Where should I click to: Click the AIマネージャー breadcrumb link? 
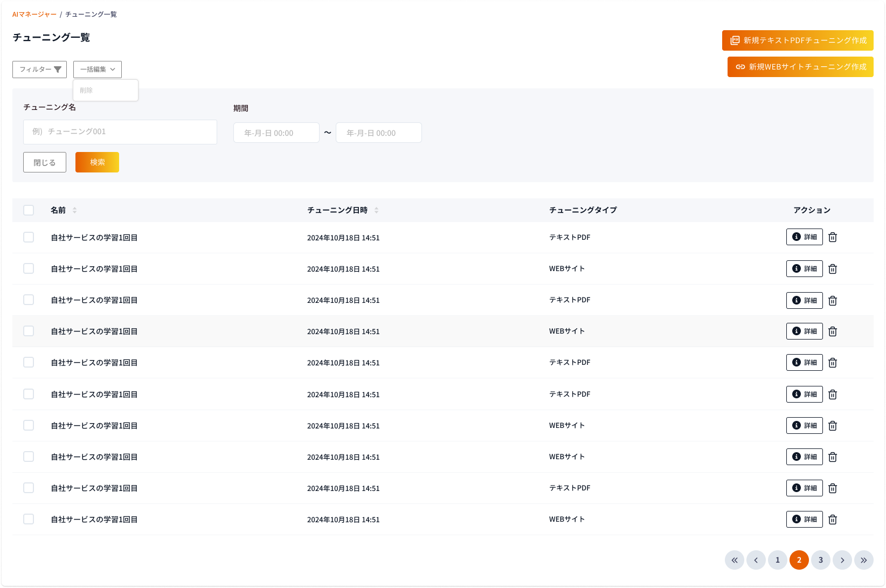point(34,15)
